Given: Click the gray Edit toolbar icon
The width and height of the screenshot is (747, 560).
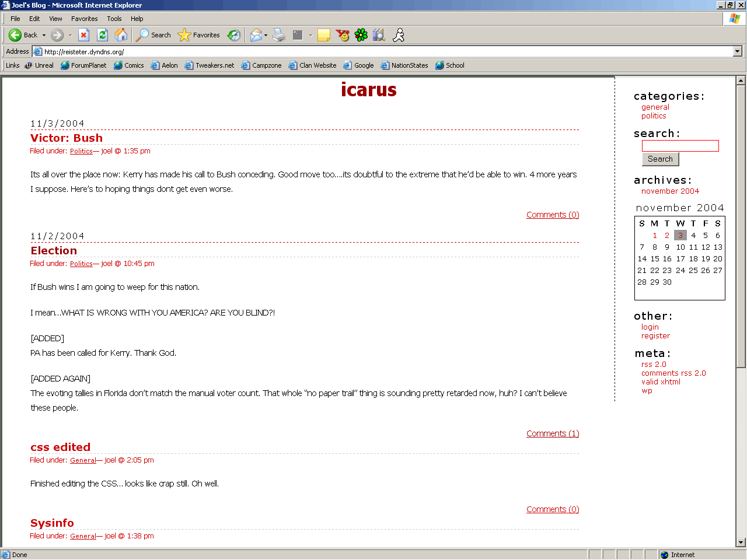Looking at the screenshot, I should 298,35.
